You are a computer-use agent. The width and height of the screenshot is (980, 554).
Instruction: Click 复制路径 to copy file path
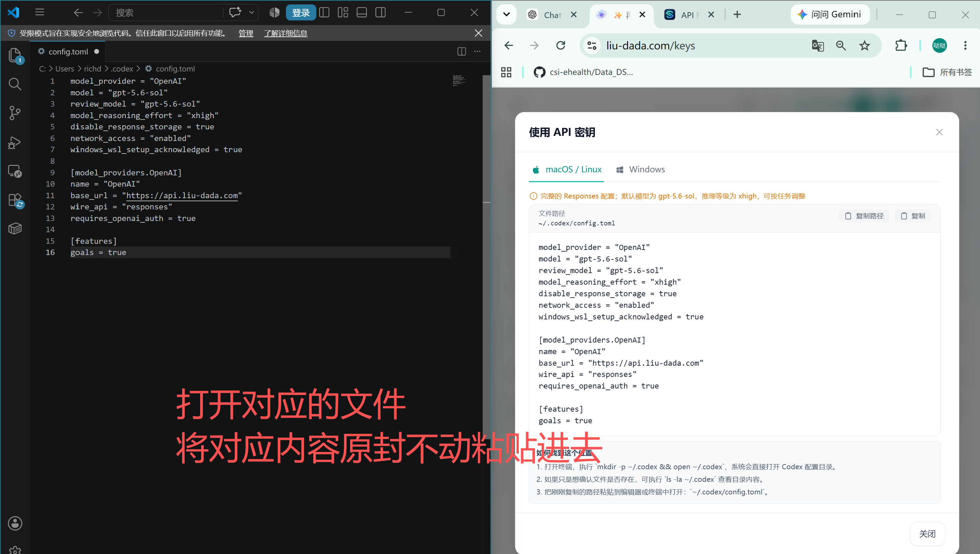tap(864, 216)
